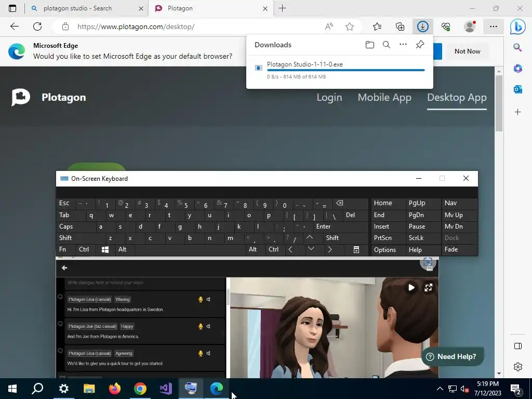Toggle the Nav key on the keyboard
The height and width of the screenshot is (399, 532).
pos(459,203)
